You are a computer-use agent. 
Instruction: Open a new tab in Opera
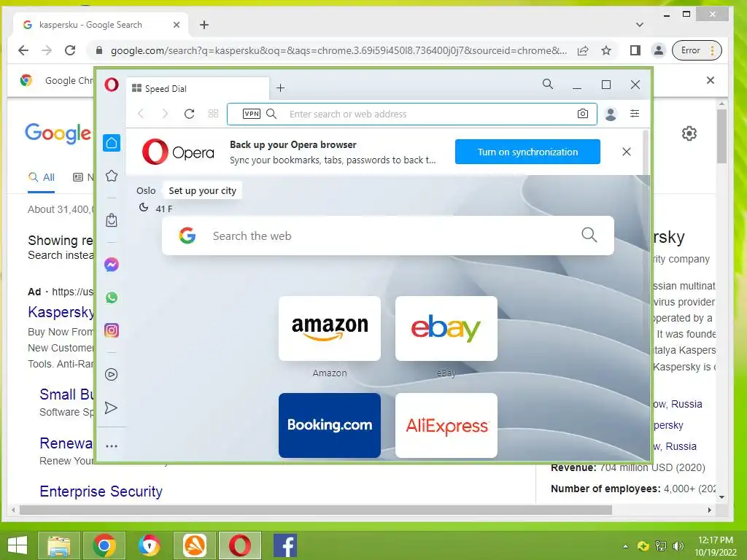[281, 88]
